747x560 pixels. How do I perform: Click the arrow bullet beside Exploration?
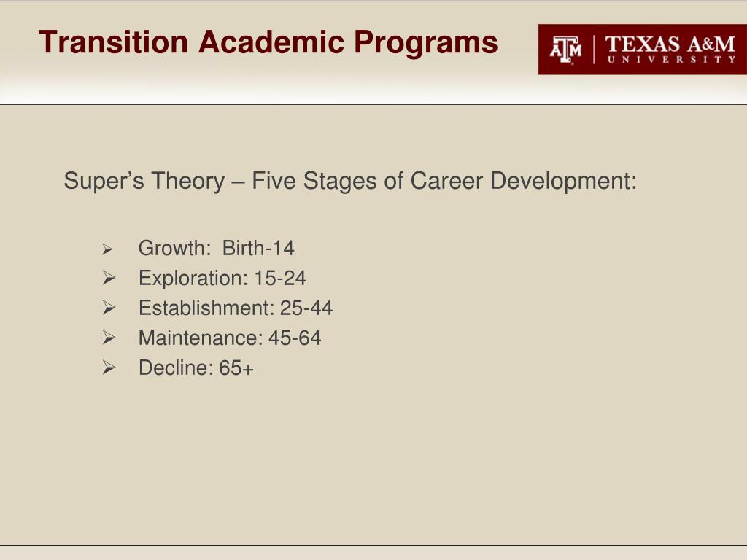click(109, 278)
